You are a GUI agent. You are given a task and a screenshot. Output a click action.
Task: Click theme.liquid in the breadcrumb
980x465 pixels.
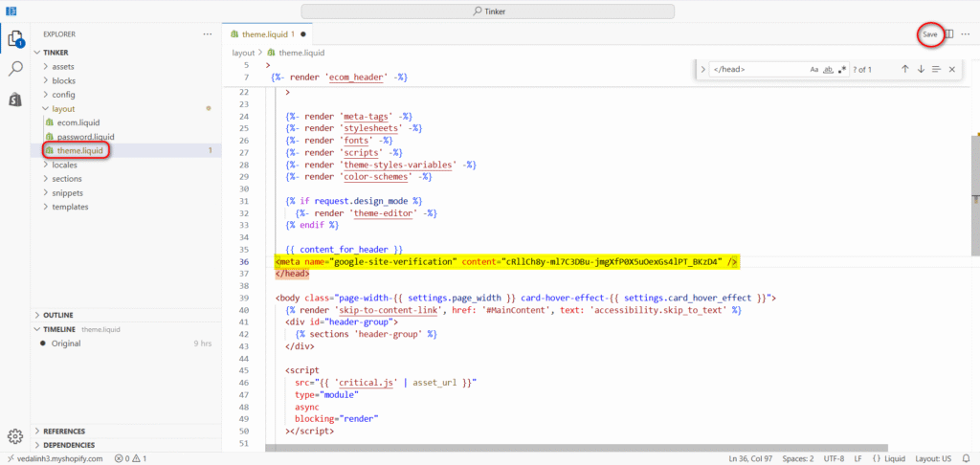(301, 54)
